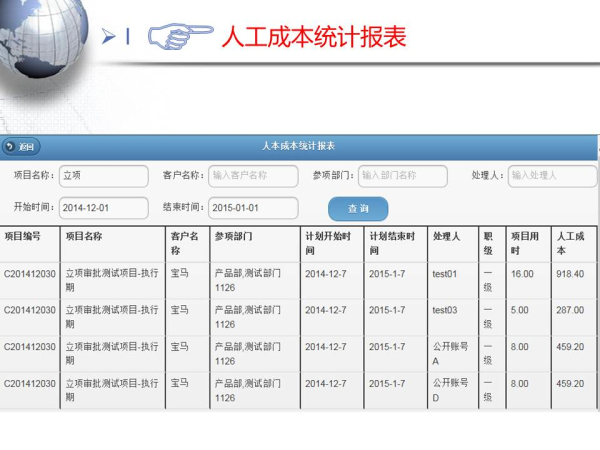Click the red 人工成本统计报表 heading
The image size is (600, 450).
(x=314, y=37)
